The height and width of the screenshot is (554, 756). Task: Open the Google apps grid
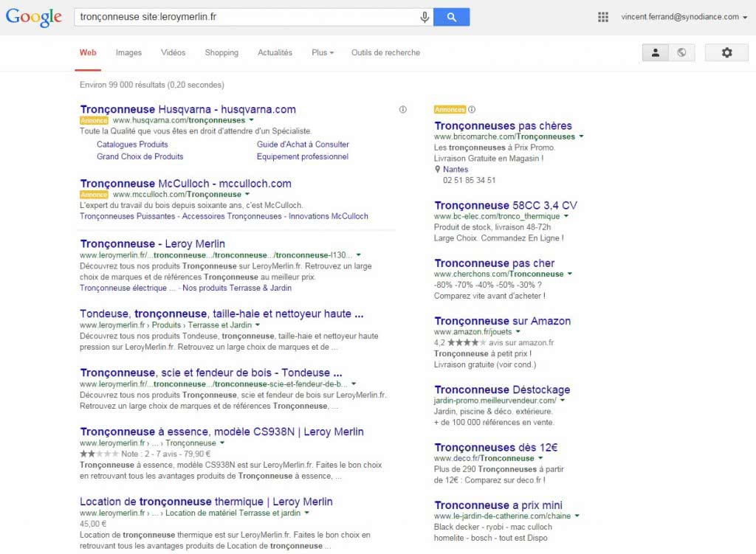602,18
